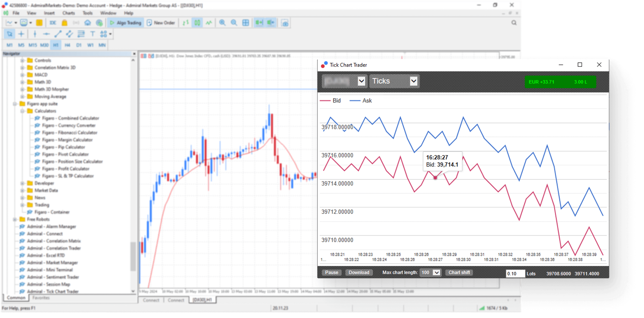Screen dimensions: 644x318
Task: Open the Charts menu
Action: pyautogui.click(x=68, y=13)
